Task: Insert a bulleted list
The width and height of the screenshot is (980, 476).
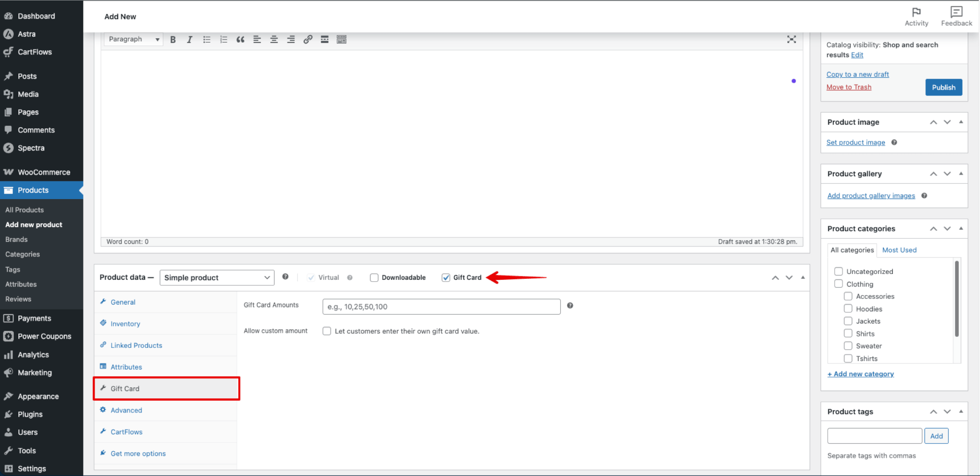Action: point(206,40)
